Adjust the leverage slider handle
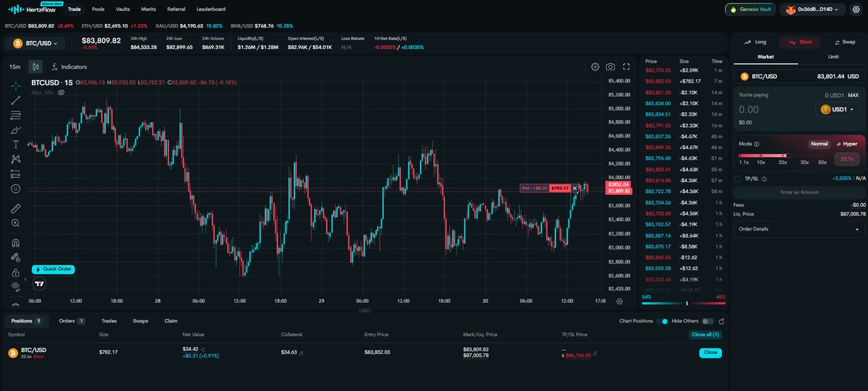 (788, 155)
